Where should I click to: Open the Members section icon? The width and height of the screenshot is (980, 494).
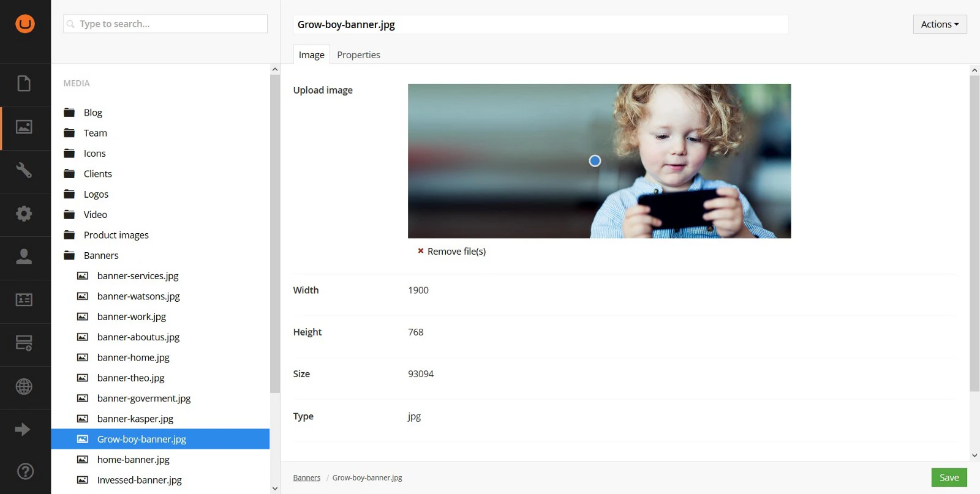click(24, 300)
